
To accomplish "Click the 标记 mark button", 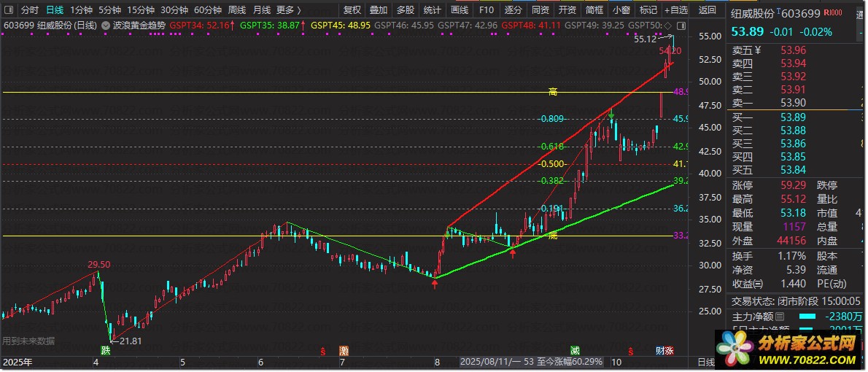I will pyautogui.click(x=648, y=10).
